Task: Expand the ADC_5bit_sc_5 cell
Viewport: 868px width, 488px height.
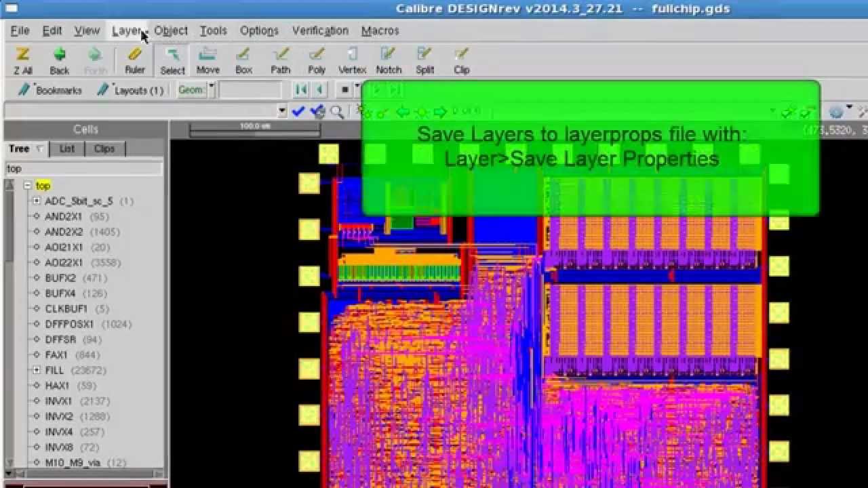Action: point(37,201)
